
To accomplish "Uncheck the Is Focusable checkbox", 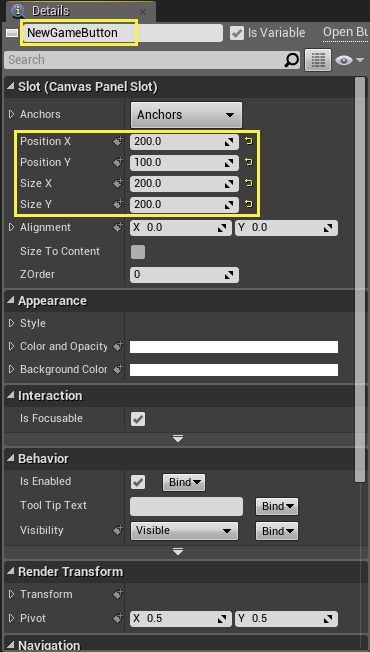I will [138, 419].
